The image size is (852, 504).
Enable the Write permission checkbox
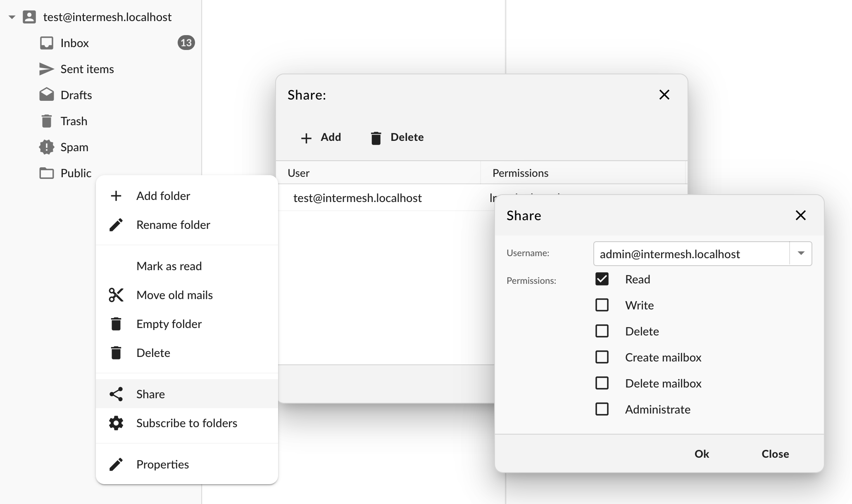602,305
